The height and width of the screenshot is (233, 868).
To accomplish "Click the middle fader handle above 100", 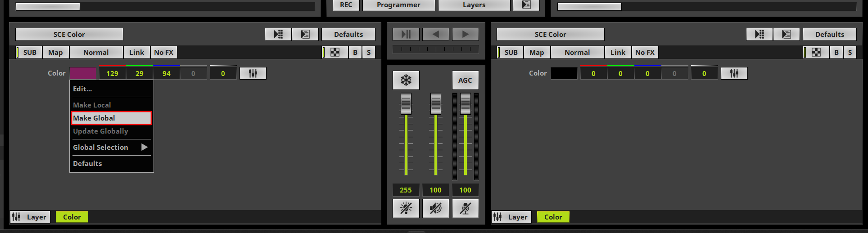I will coord(436,104).
